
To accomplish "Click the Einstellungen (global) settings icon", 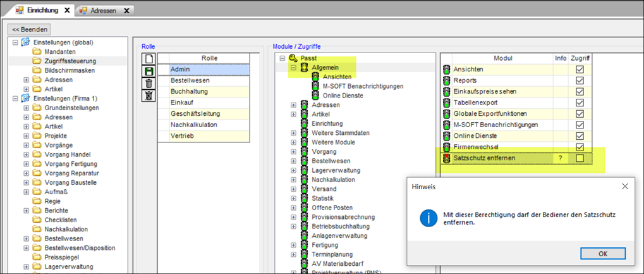I will click(26, 42).
